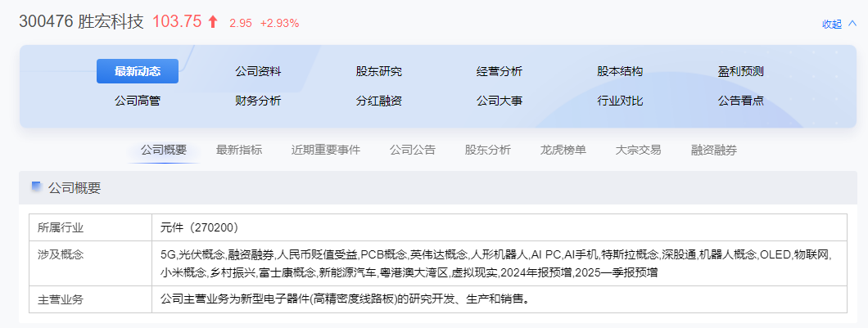Open the 公司高管 tab
This screenshot has width=868, height=328.
point(137,101)
